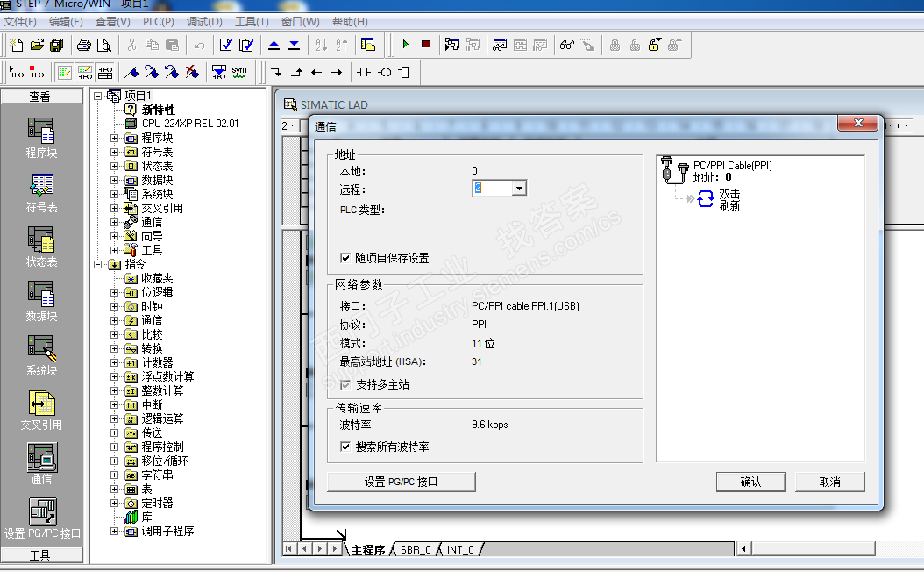The width and height of the screenshot is (924, 572).
Task: Insert a contact with toolbar icon
Action: (364, 72)
